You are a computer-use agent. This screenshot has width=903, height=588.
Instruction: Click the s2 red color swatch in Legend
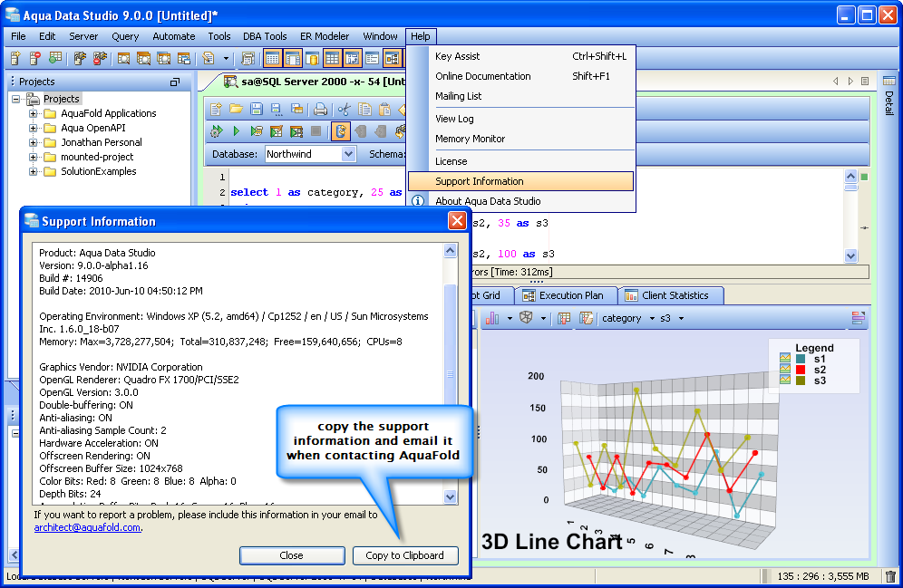(x=801, y=370)
